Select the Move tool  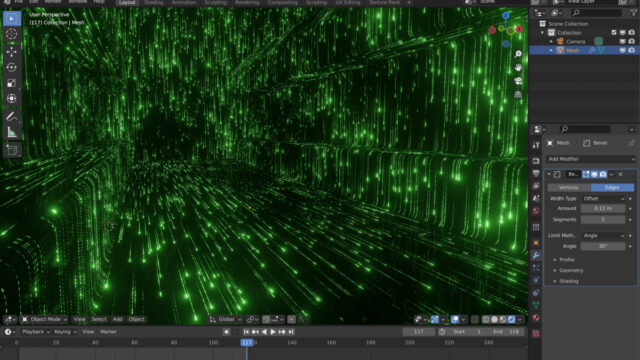click(x=12, y=51)
